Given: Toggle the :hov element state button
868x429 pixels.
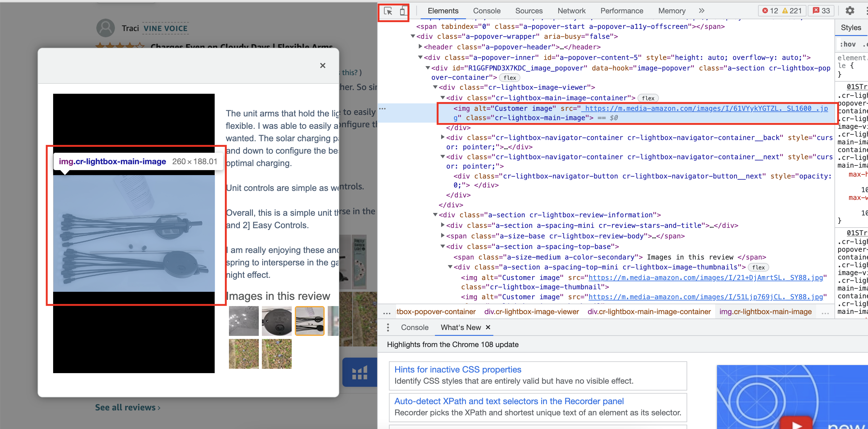Looking at the screenshot, I should point(847,44).
